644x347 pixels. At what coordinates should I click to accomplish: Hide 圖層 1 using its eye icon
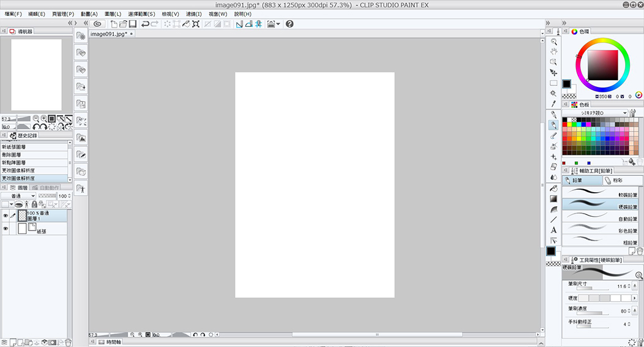coord(6,215)
